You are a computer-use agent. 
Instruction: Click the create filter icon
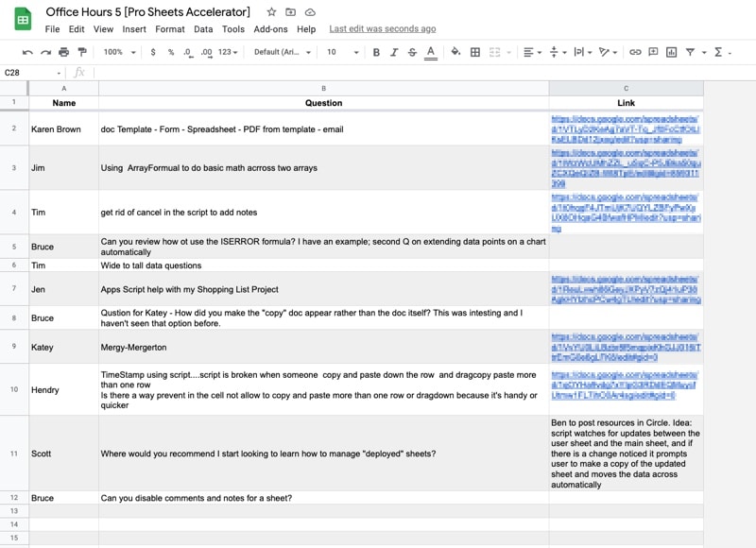[x=690, y=52]
